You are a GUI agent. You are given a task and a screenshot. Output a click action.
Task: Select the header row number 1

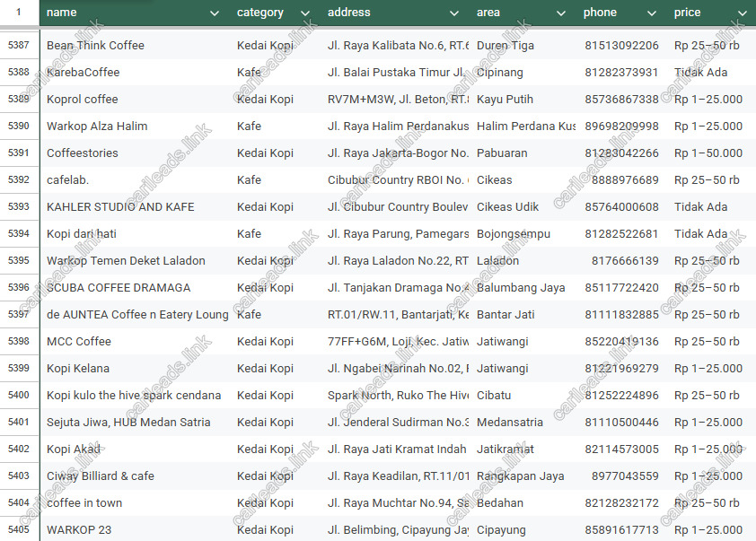(x=19, y=13)
